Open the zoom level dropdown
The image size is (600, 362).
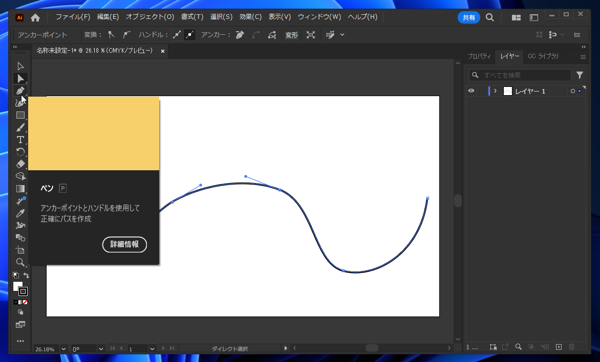coord(64,349)
